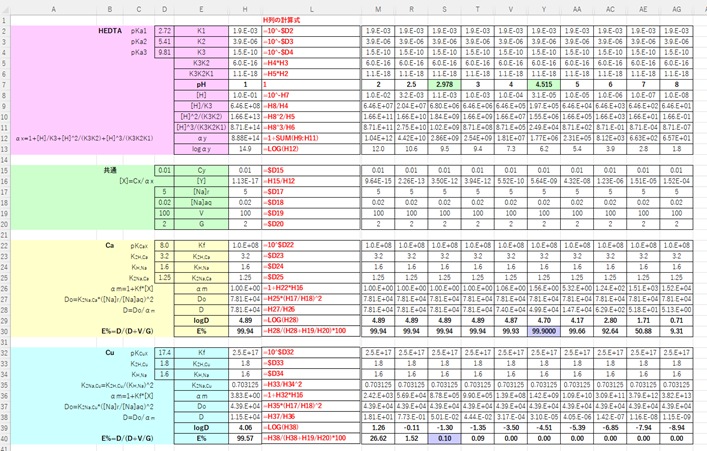Select the pKCaX value cell '8.0'
Screen dimensions: 707x451
point(164,245)
